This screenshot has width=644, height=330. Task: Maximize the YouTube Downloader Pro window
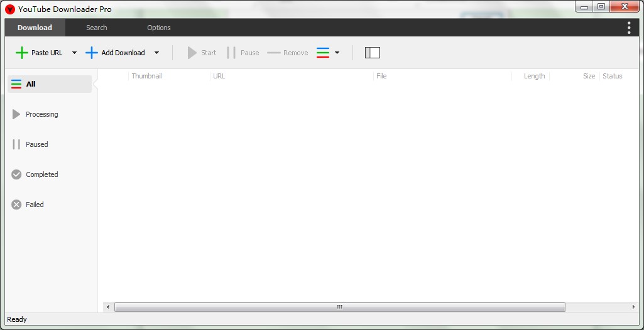(601, 7)
